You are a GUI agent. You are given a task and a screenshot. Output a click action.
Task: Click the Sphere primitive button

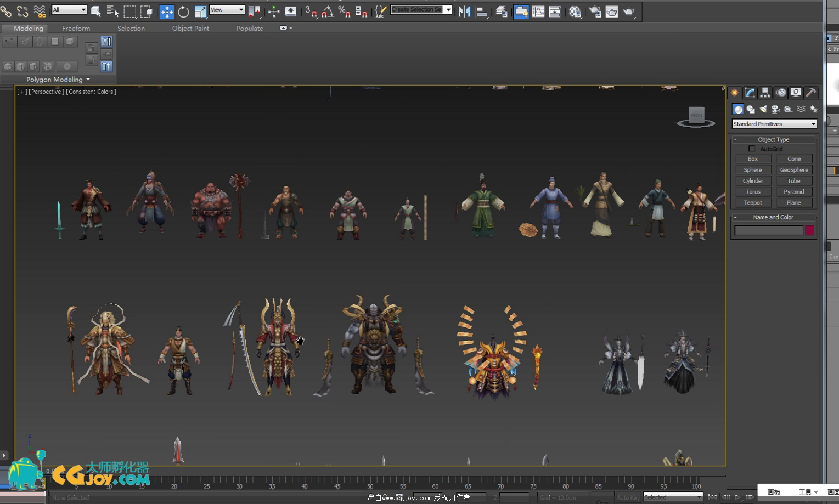click(753, 170)
